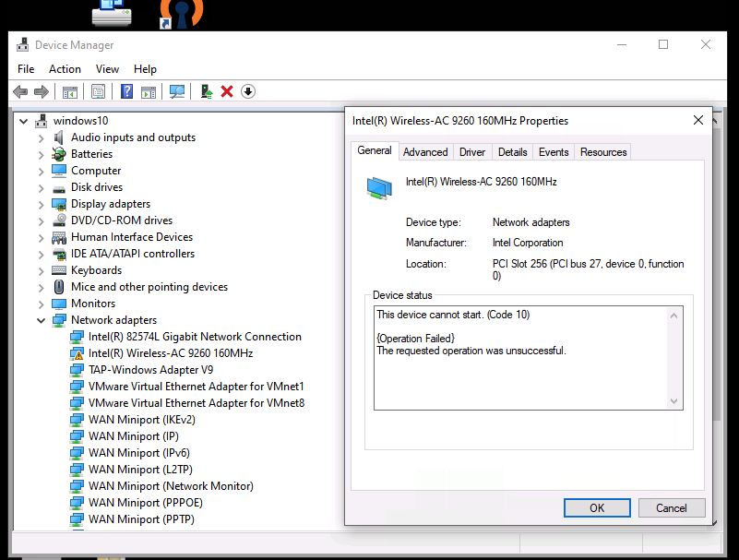This screenshot has height=560, width=739.
Task: Click the Mice and other pointing devices icon
Action: tap(59, 287)
